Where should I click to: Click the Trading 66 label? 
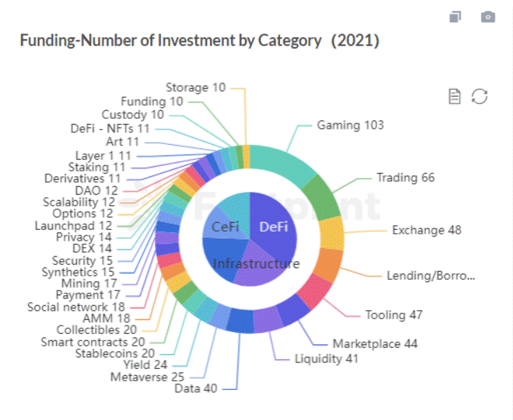[x=406, y=177]
